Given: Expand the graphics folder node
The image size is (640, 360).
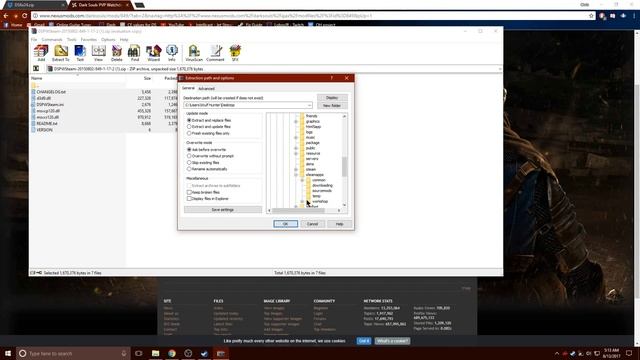Looking at the screenshot, I should [x=296, y=121].
